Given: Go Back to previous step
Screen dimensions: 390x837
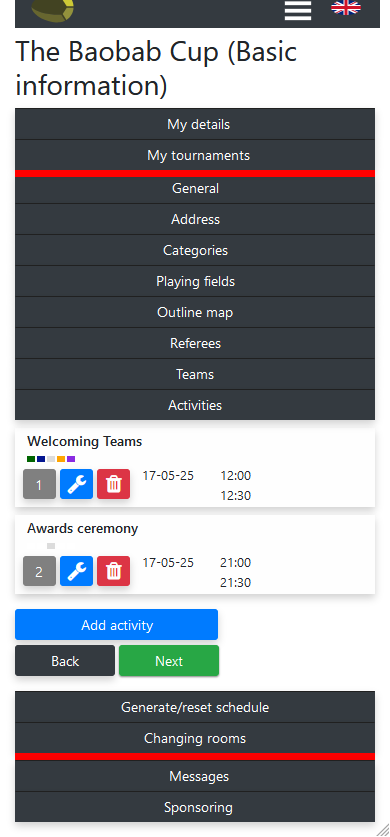Looking at the screenshot, I should [x=65, y=661].
